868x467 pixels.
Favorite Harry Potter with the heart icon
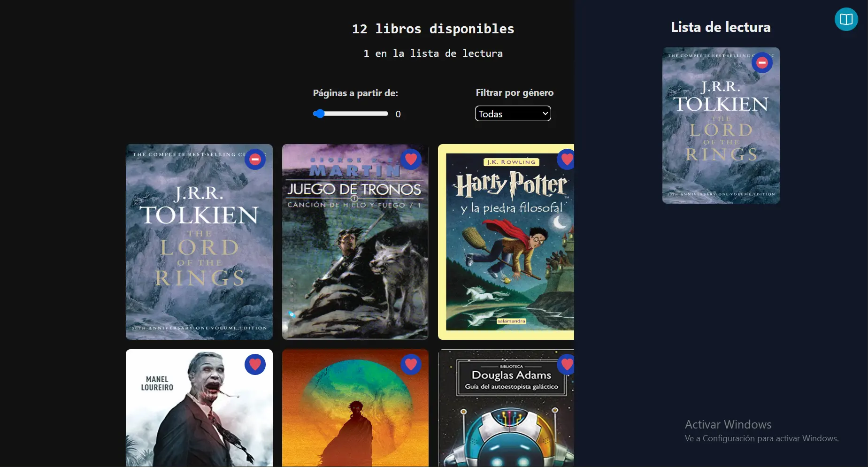tap(567, 160)
